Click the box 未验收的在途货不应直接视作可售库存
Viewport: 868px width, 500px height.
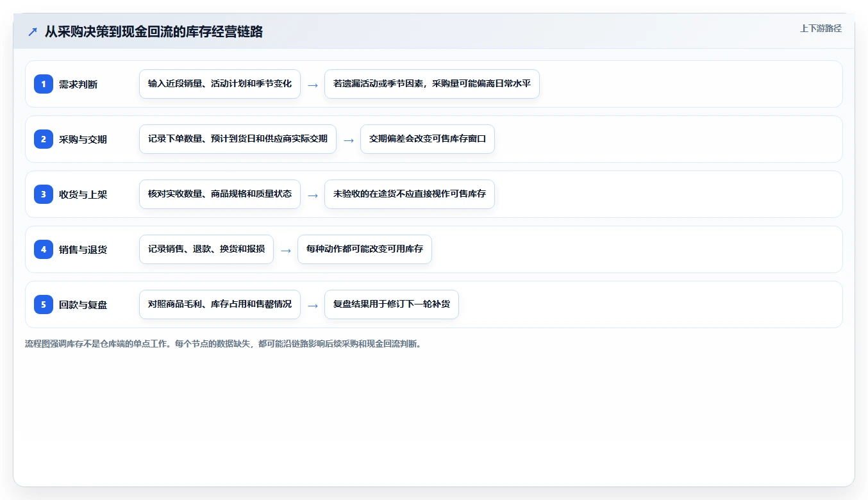click(410, 194)
